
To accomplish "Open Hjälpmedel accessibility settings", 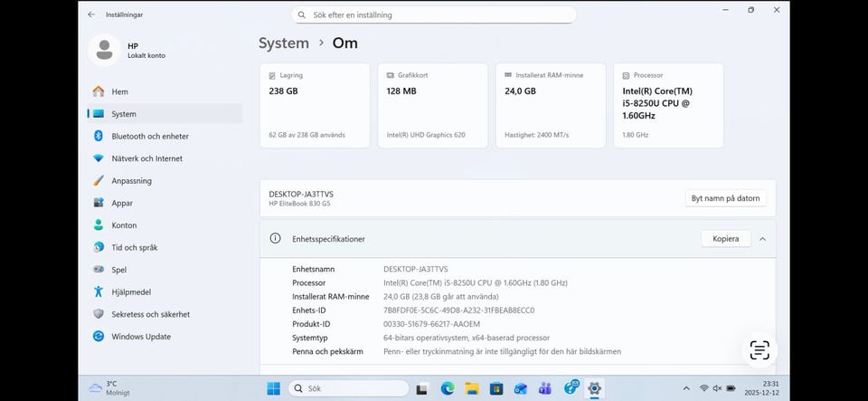I will click(x=130, y=291).
